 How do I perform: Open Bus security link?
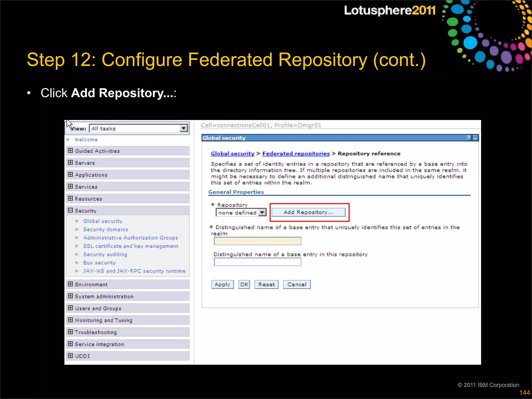point(99,263)
